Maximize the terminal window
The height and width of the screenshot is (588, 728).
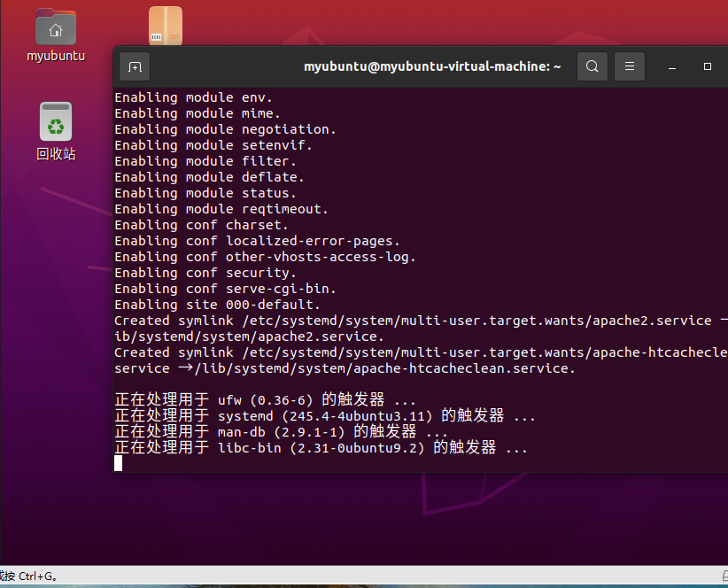[707, 66]
